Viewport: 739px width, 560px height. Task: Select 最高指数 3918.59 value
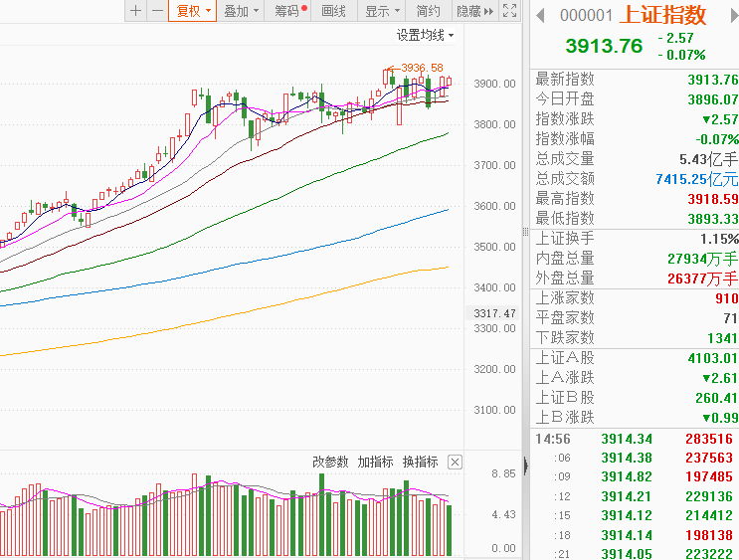(x=712, y=199)
